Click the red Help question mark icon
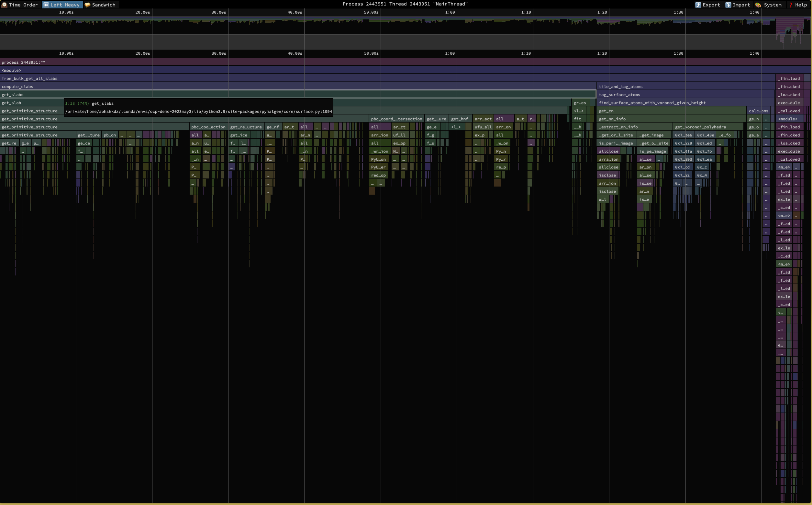 click(x=791, y=5)
